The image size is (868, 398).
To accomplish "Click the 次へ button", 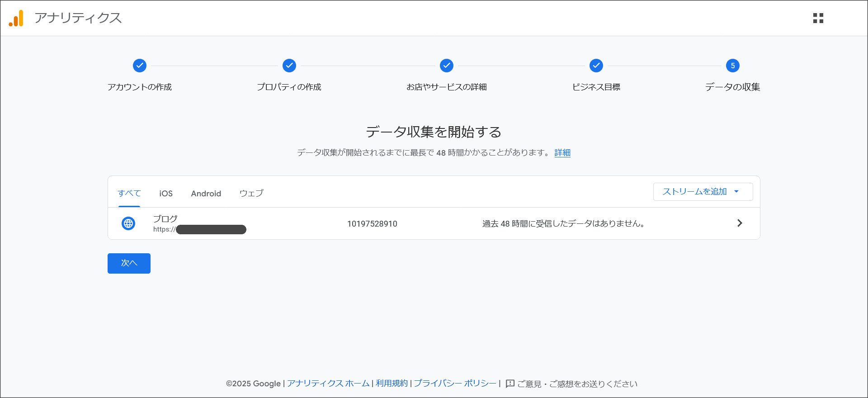I will (129, 263).
